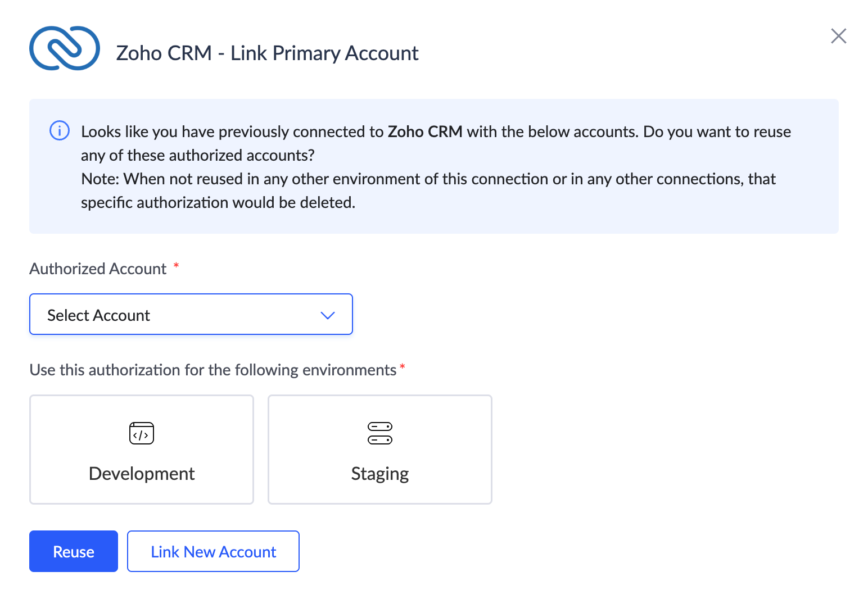Click the Zoho CRM chain-link logo
The width and height of the screenshot is (868, 599).
[x=65, y=48]
